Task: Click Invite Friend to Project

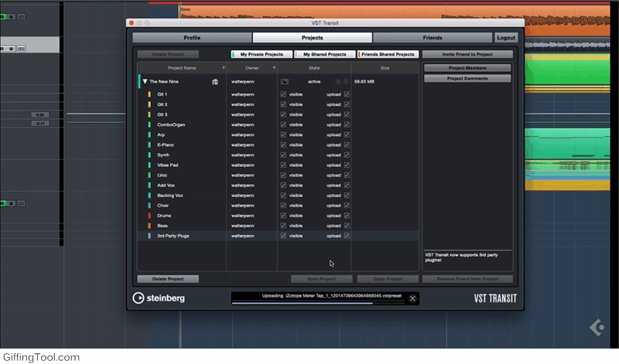Action: pos(467,54)
